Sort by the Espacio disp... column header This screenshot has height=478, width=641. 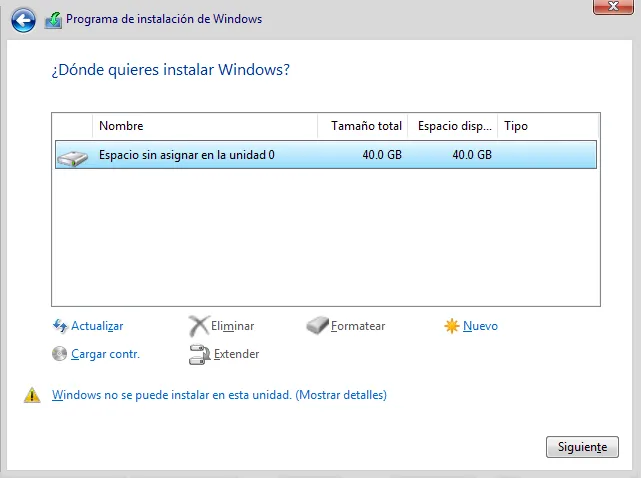click(453, 126)
